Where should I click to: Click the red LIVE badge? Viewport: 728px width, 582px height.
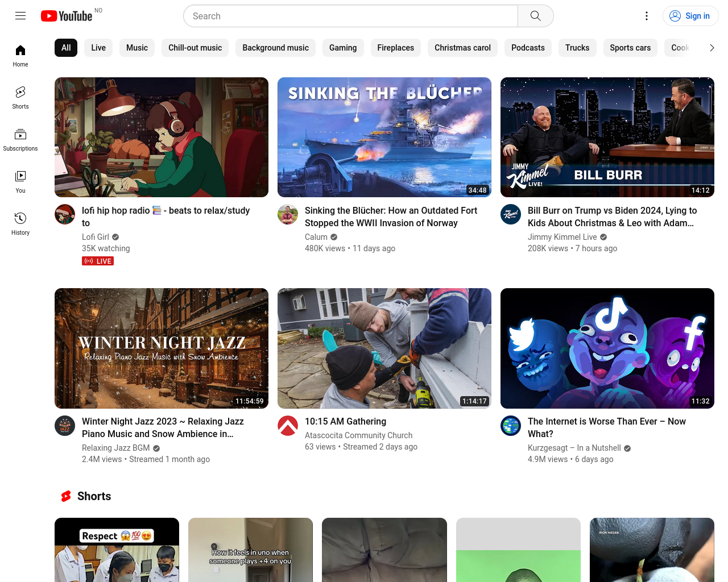click(x=98, y=261)
